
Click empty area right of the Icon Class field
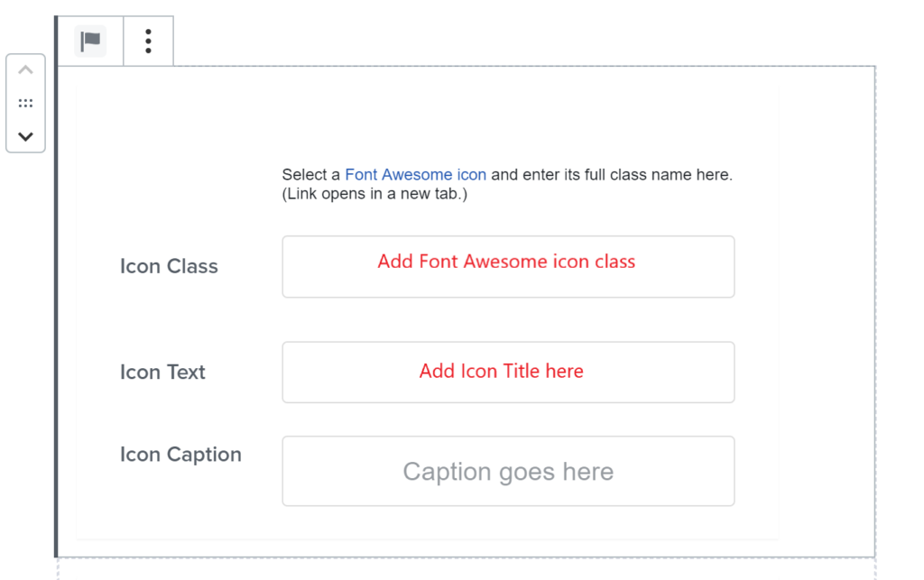[756, 267]
